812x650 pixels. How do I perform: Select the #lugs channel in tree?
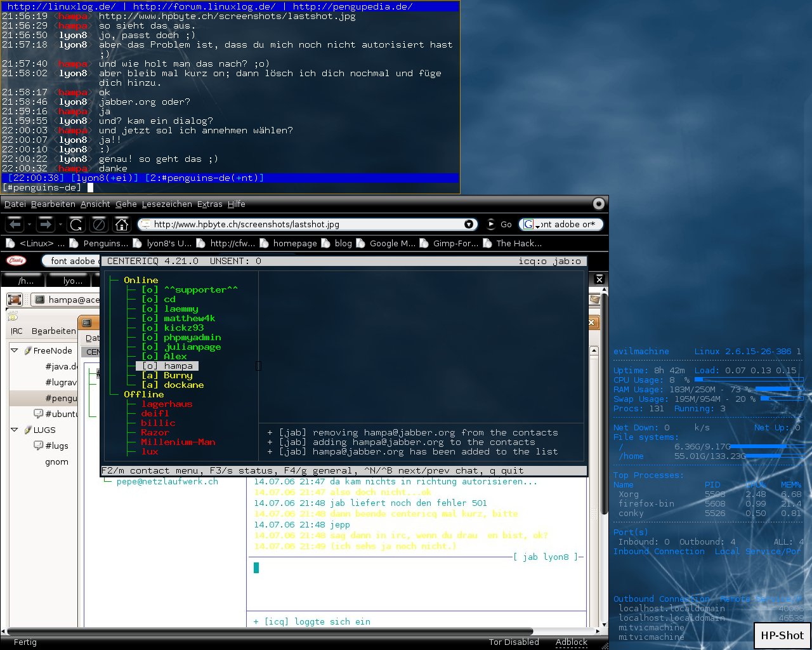point(56,446)
